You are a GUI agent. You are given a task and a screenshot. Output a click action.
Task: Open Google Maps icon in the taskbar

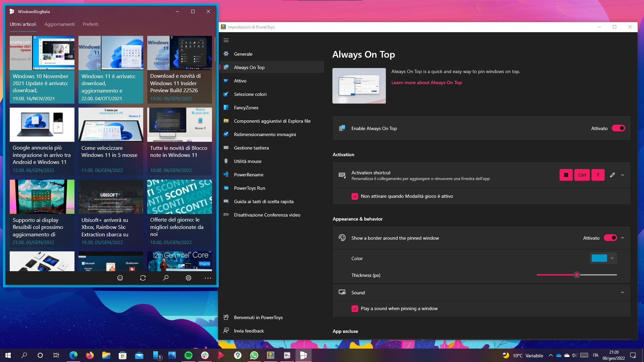point(238,355)
